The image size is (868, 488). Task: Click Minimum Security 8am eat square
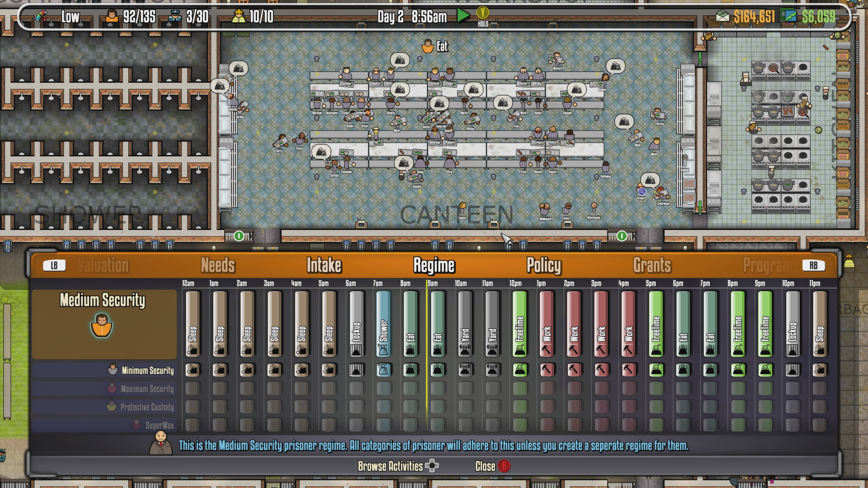coord(410,370)
